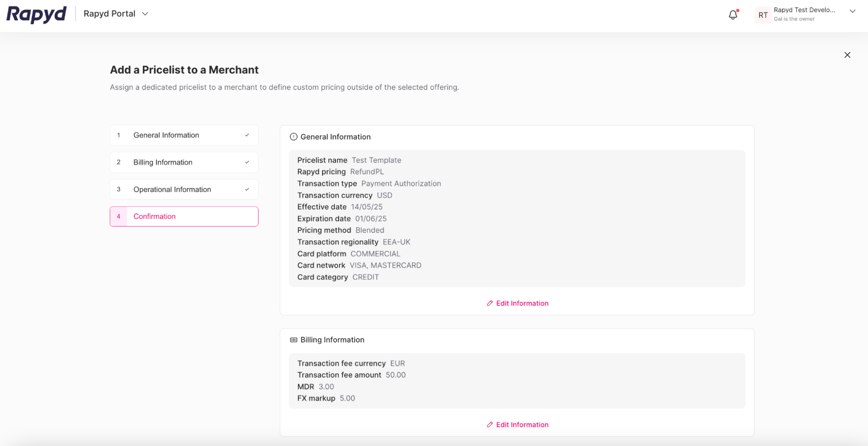The height and width of the screenshot is (446, 868).
Task: Click the Billing Information money icon
Action: (x=294, y=340)
